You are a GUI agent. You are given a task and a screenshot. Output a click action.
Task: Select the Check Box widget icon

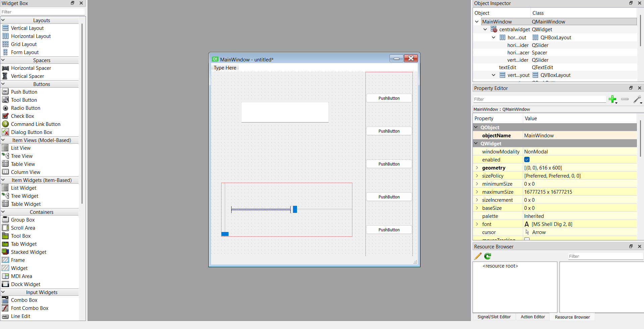[x=5, y=116]
